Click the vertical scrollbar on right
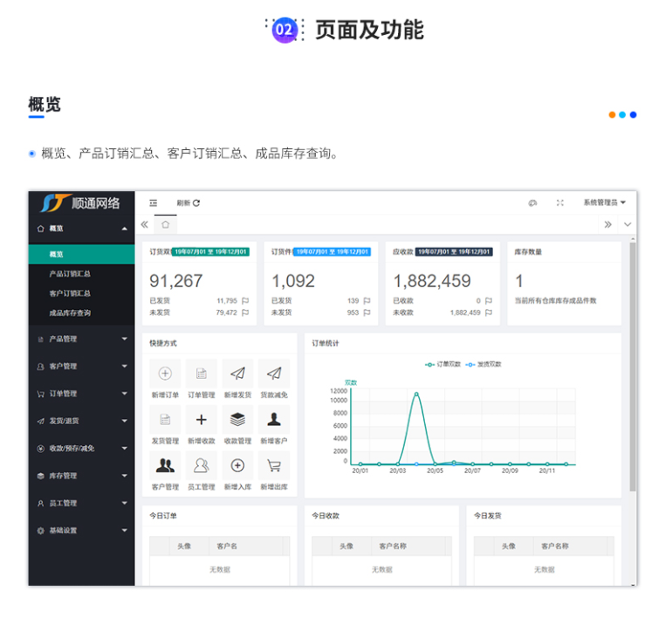Image resolution: width=672 pixels, height=618 pixels. click(633, 367)
